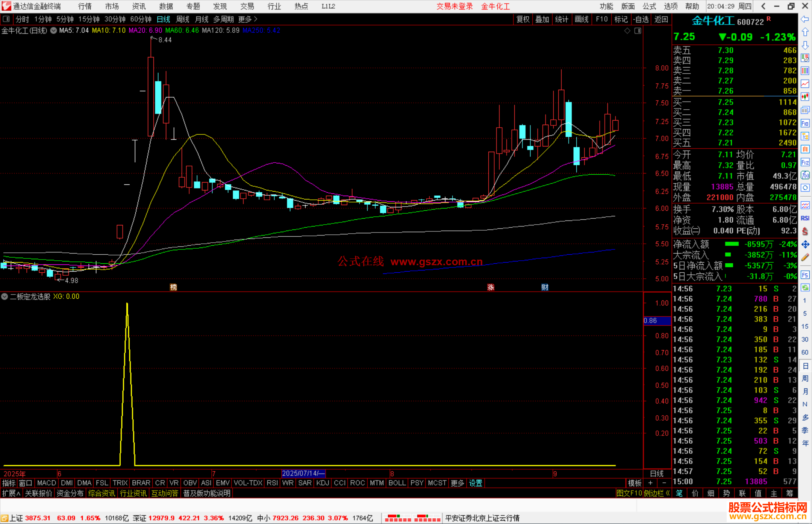Open the 功能 menu
Image resolution: width=812 pixels, height=524 pixels.
point(606,6)
